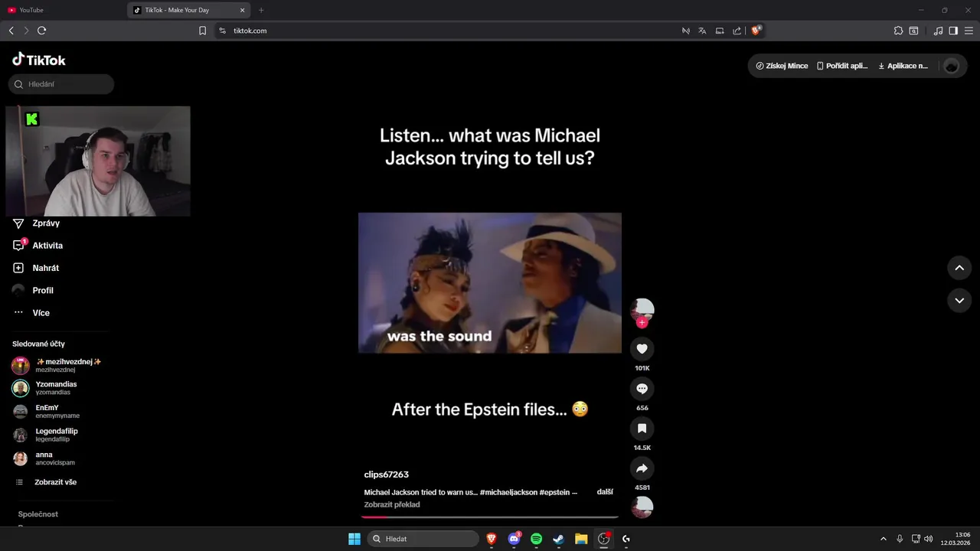
Task: Open profile avatar menu at top right
Action: (x=952, y=66)
